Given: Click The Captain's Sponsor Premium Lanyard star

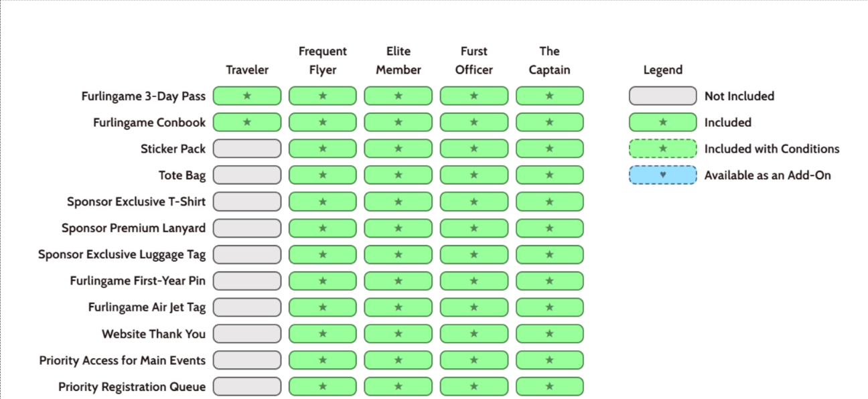Looking at the screenshot, I should 550,228.
